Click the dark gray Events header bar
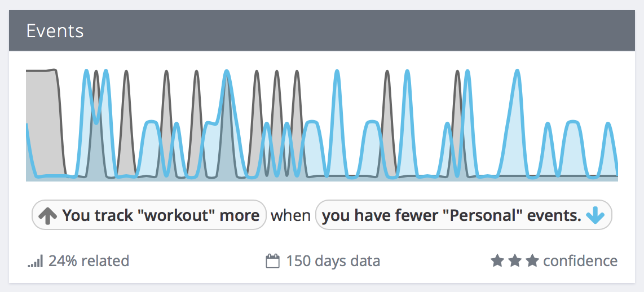 pos(322,30)
